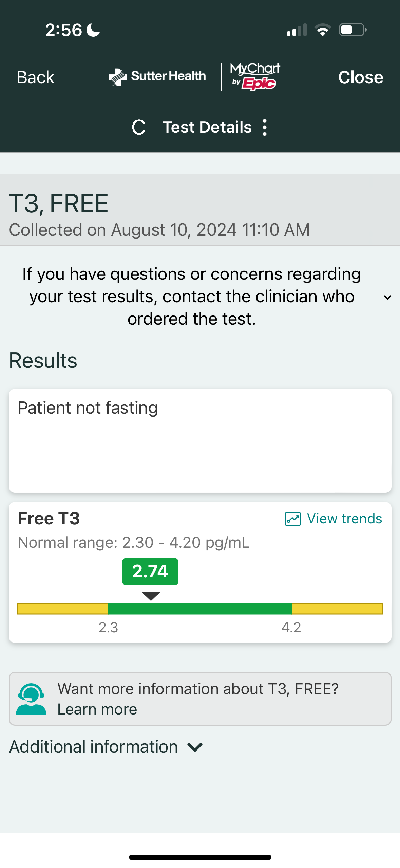Expand the clinician contact notice chevron
The height and width of the screenshot is (868, 400).
[387, 297]
